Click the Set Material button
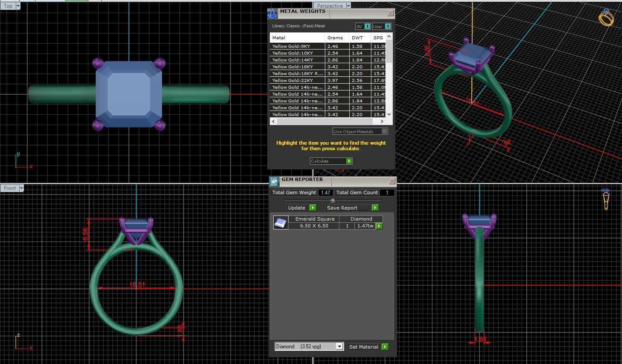Screen dimensions: 622x364 coord(368,347)
